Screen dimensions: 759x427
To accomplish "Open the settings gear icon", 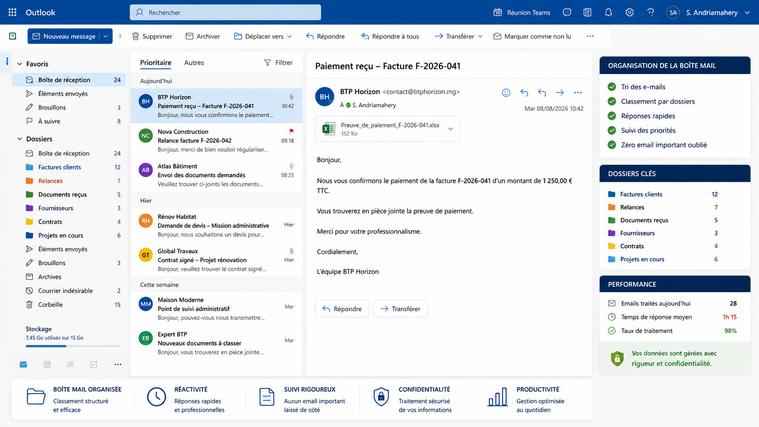I will (629, 12).
